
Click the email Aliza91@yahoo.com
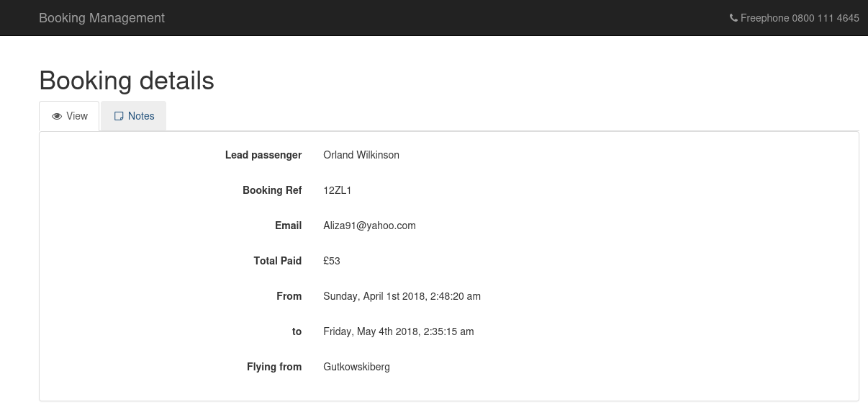point(369,226)
